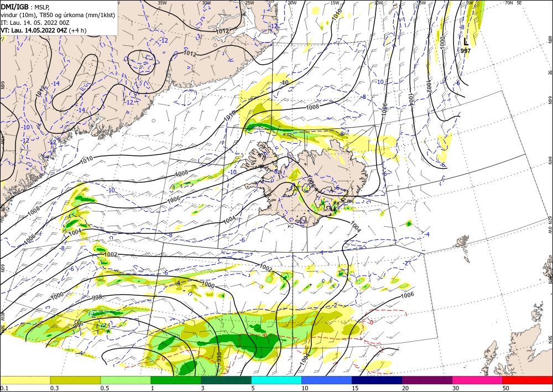Viewport: 553px width, 392px height.
Task: Click the 'L' low pressure marker
Action: pyautogui.click(x=466, y=42)
